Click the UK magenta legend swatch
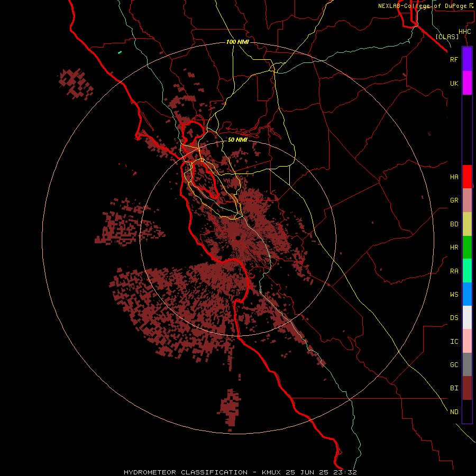 [467, 83]
